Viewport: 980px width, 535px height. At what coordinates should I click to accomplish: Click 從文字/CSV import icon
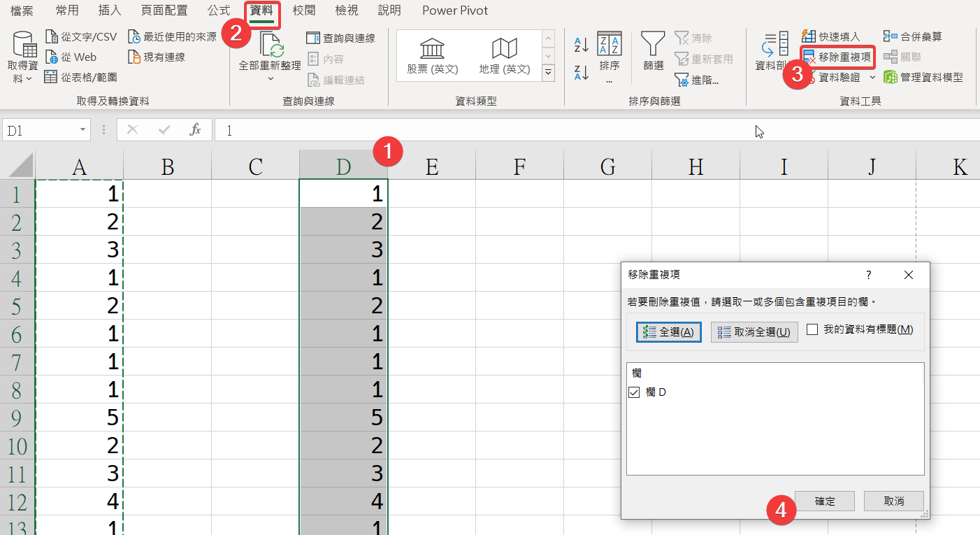[x=51, y=36]
